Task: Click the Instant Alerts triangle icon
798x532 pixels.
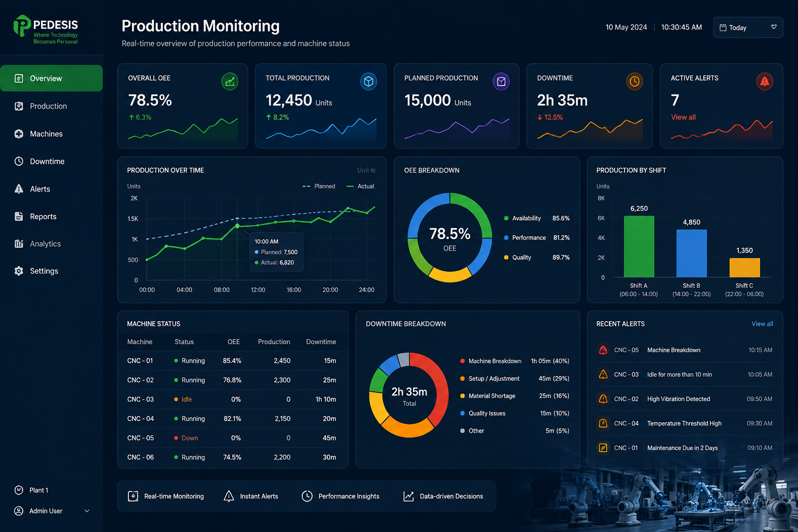Action: 229,496
